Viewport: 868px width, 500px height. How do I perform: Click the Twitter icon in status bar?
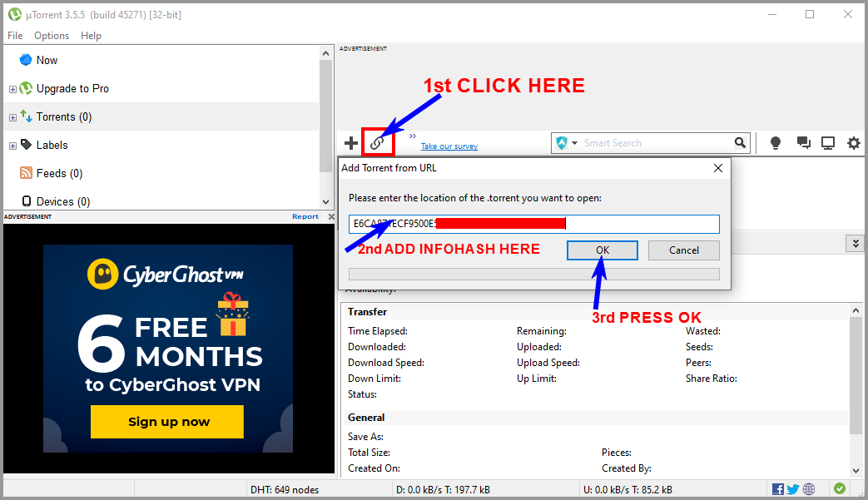click(793, 489)
